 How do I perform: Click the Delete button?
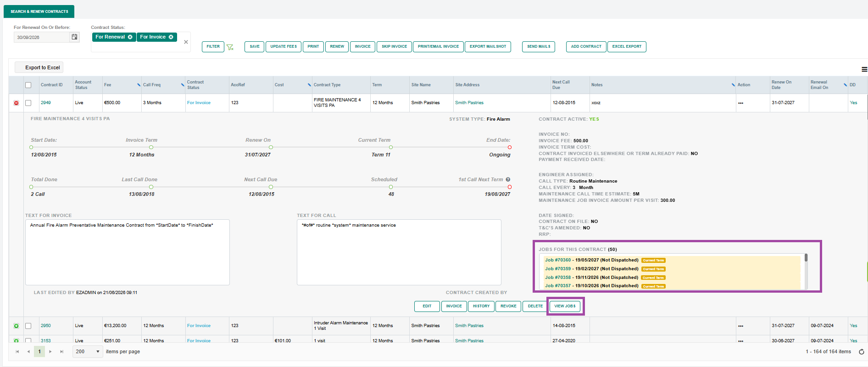[x=535, y=306]
